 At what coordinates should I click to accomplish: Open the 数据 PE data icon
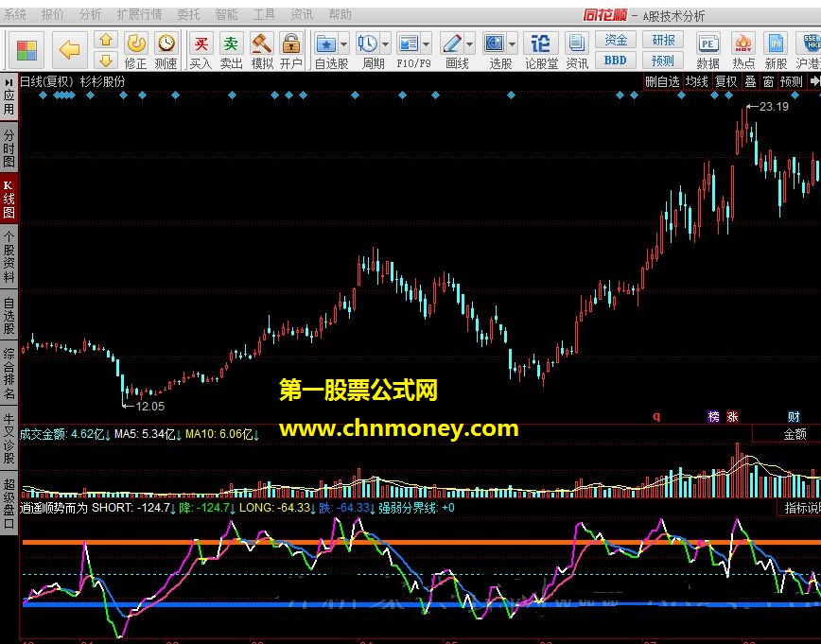click(707, 51)
